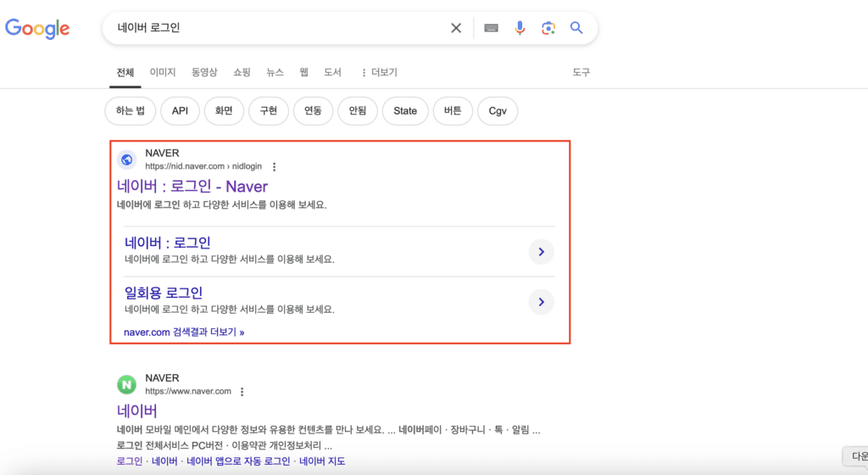Click the green N favicon of www.naver.com result
868x475 pixels.
pos(127,384)
